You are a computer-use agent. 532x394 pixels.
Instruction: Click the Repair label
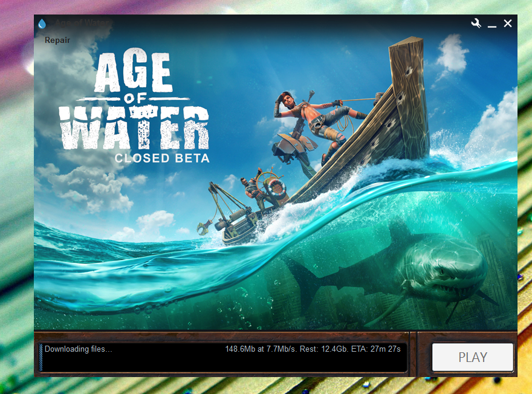pos(57,40)
